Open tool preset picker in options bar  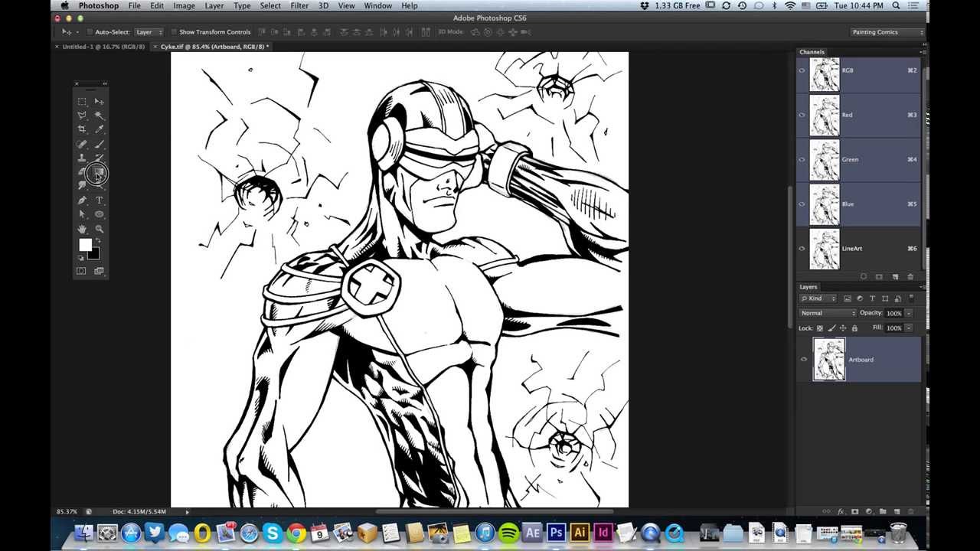(x=69, y=32)
